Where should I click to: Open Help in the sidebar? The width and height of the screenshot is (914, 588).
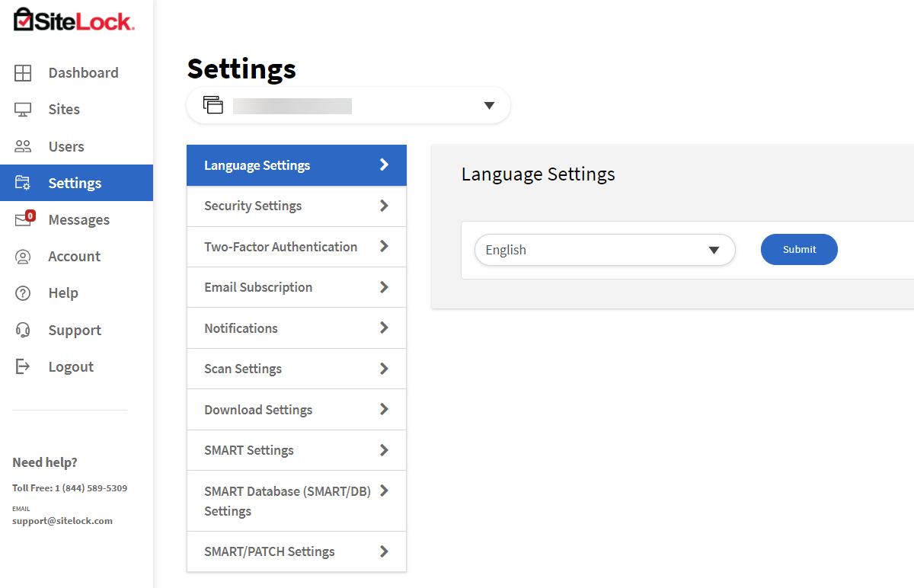[x=63, y=293]
